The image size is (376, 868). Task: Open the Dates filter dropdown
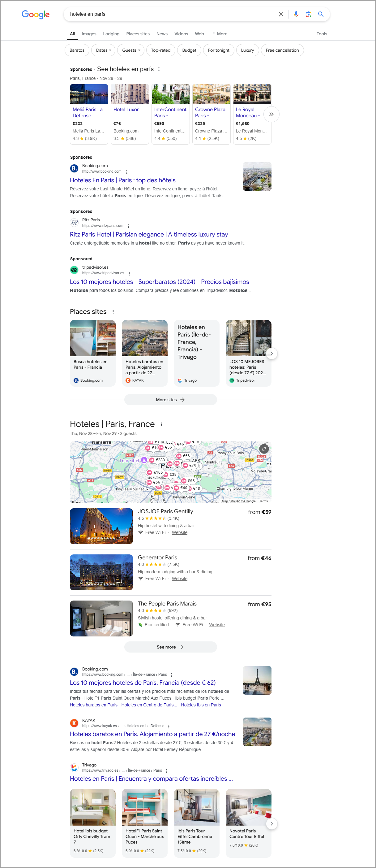click(103, 50)
